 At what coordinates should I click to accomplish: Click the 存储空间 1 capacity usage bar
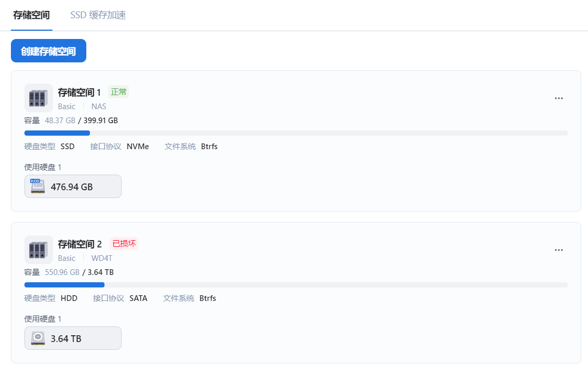296,133
